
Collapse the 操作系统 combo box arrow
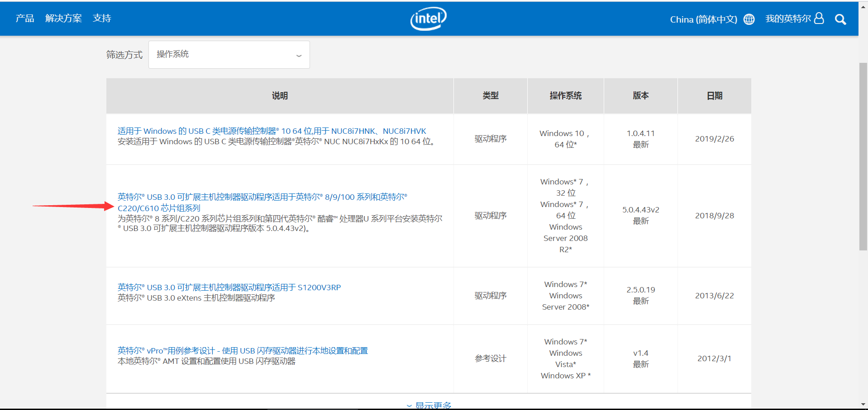(298, 56)
